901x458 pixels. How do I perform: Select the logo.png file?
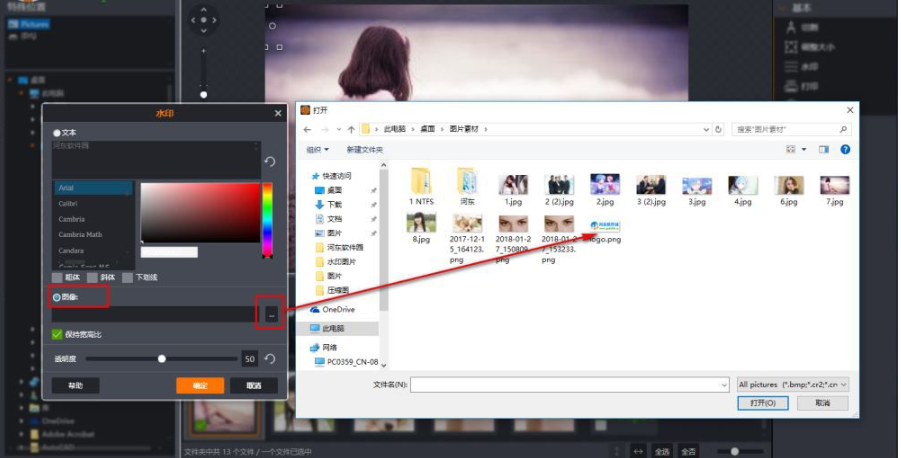604,230
